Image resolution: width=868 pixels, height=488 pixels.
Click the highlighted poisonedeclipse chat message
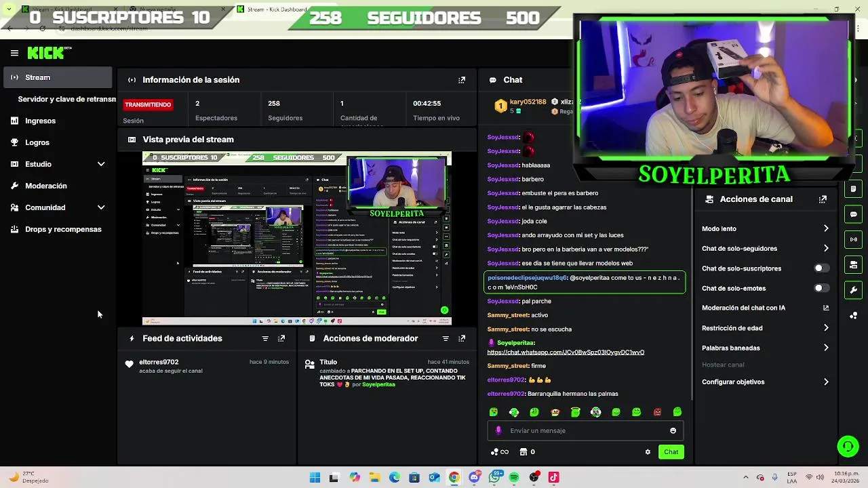[x=585, y=283]
